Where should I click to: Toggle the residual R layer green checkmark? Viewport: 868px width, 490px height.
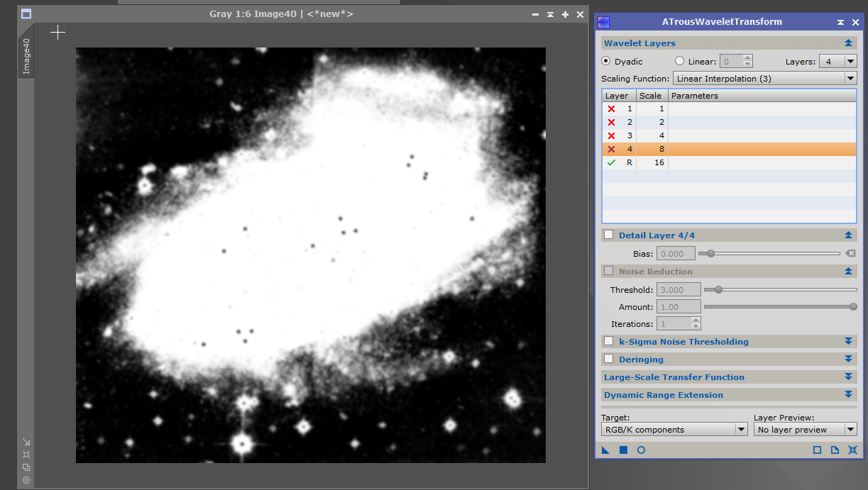tap(611, 162)
